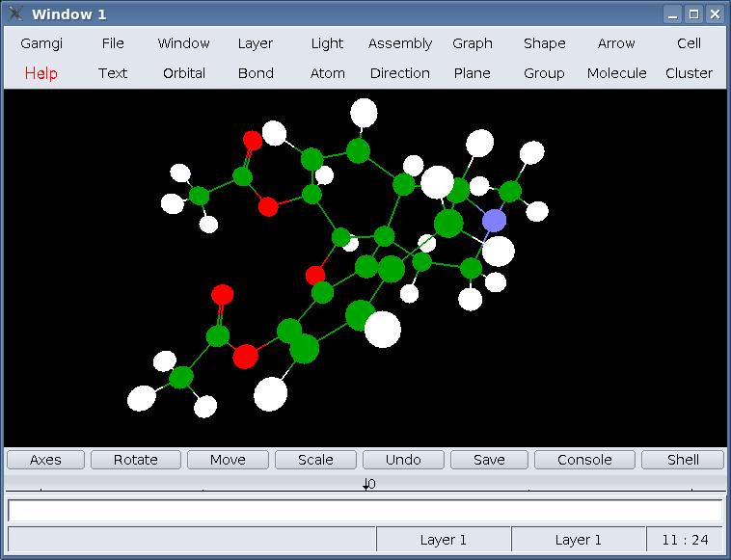
Task: Click the ruler marker at 0
Action: point(366,484)
